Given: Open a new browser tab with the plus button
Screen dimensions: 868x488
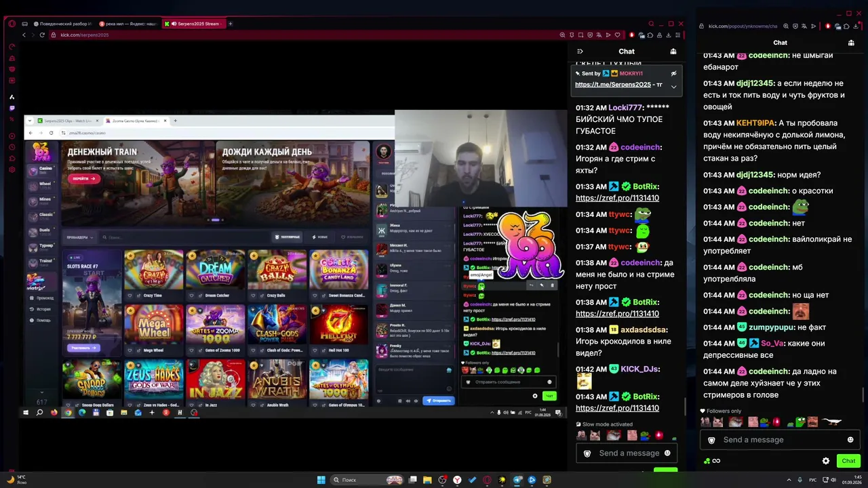Looking at the screenshot, I should [x=231, y=24].
